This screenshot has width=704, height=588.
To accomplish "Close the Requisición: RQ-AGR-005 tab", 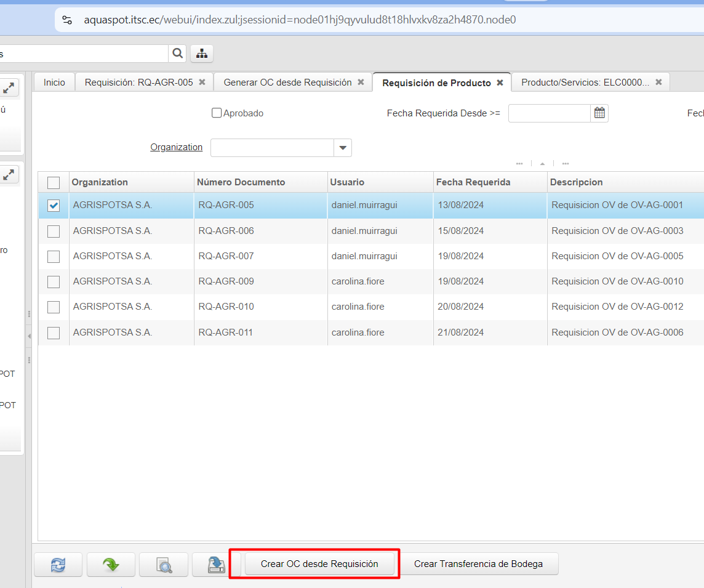I will [202, 83].
